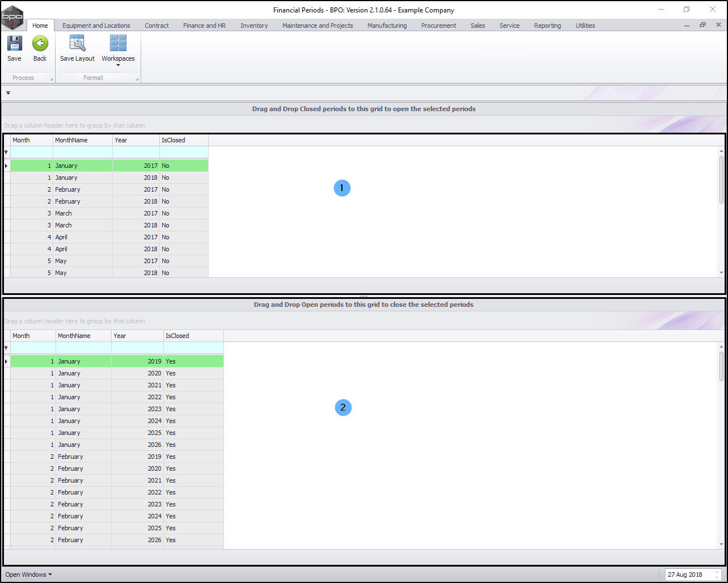Click MonthName filter cell in open periods grid
Screen dimensions: 728x583
click(x=83, y=153)
